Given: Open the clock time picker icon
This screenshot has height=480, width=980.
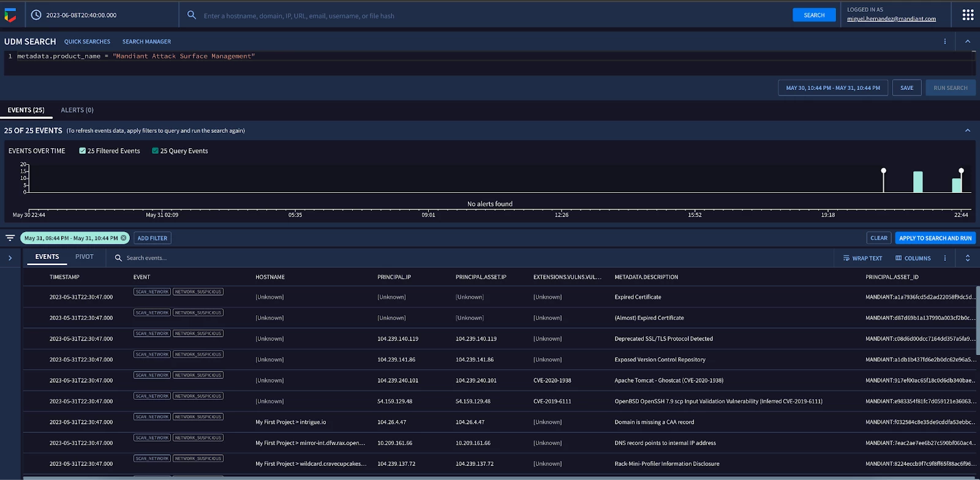Looking at the screenshot, I should (36, 15).
